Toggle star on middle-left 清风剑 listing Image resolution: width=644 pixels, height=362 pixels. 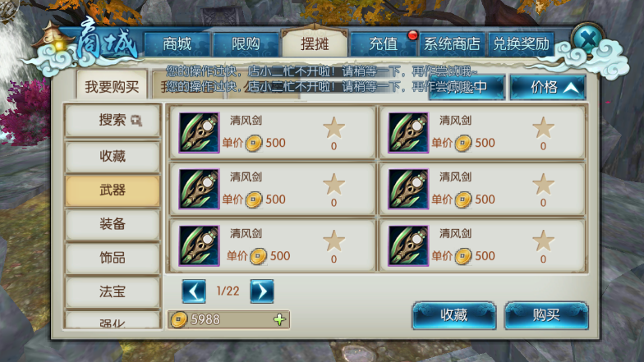pyautogui.click(x=333, y=184)
